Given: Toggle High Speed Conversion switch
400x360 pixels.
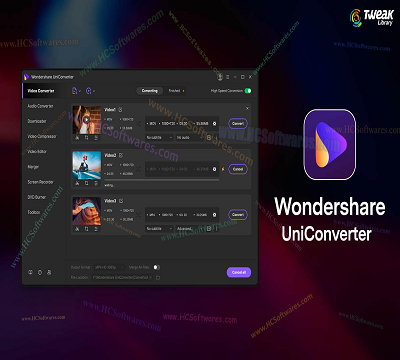Looking at the screenshot, I should coord(248,91).
